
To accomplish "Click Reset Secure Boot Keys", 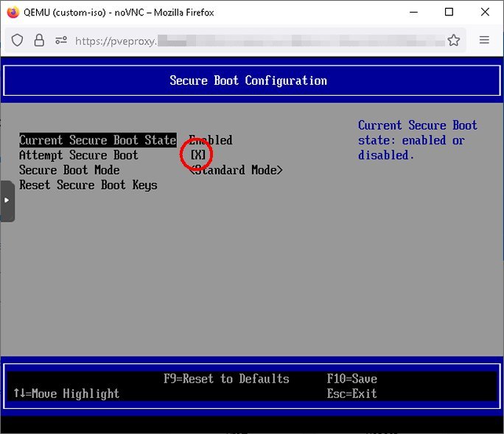I will point(88,185).
